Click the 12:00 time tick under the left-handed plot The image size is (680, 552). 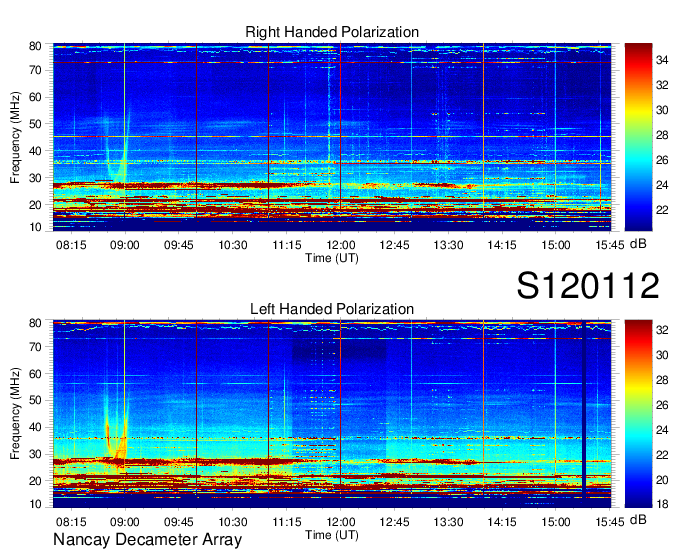coord(341,522)
